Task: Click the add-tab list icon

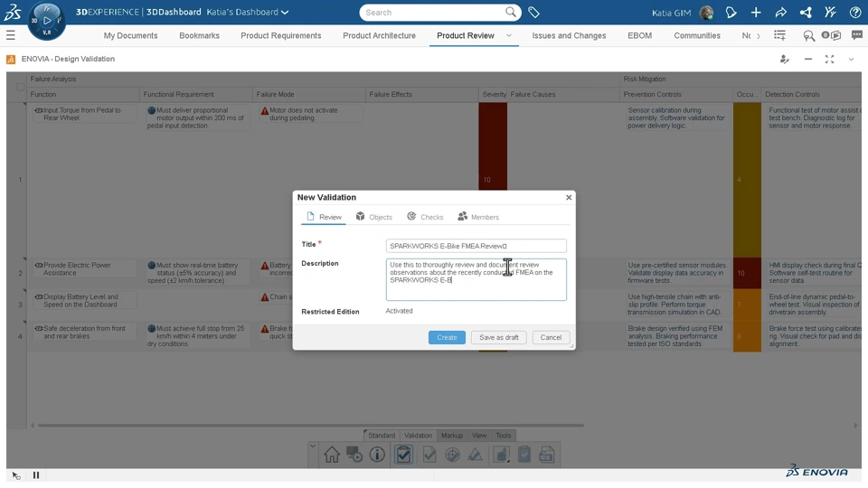Action: (779, 35)
